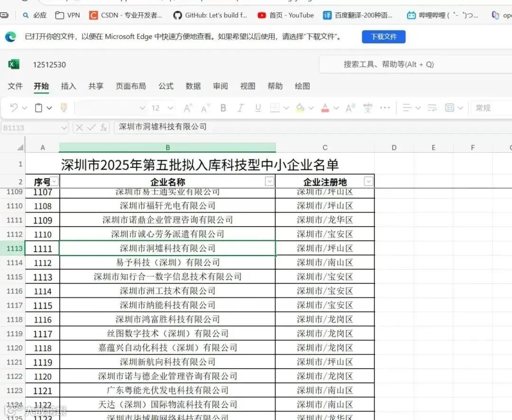The image size is (512, 420).
Task: Open the font name combo box
Action: [x=112, y=108]
